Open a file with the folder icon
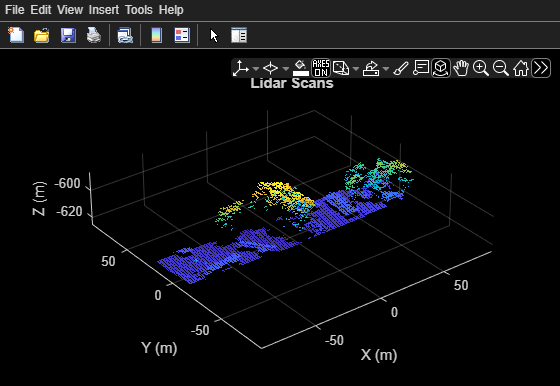 click(42, 35)
